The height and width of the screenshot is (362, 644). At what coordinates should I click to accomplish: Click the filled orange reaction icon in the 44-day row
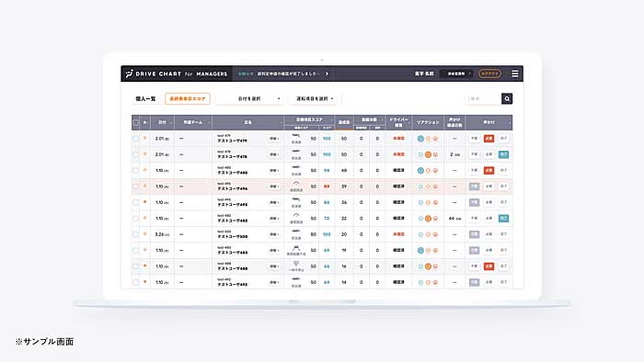(x=428, y=219)
